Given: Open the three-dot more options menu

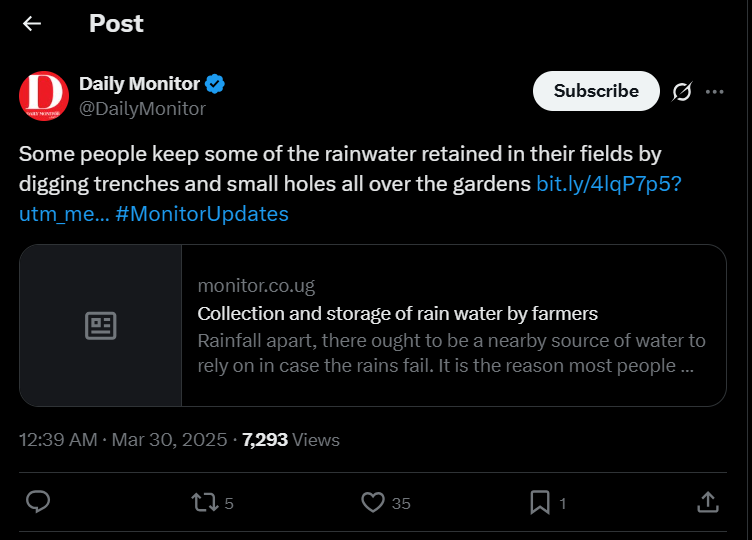Looking at the screenshot, I should [714, 92].
